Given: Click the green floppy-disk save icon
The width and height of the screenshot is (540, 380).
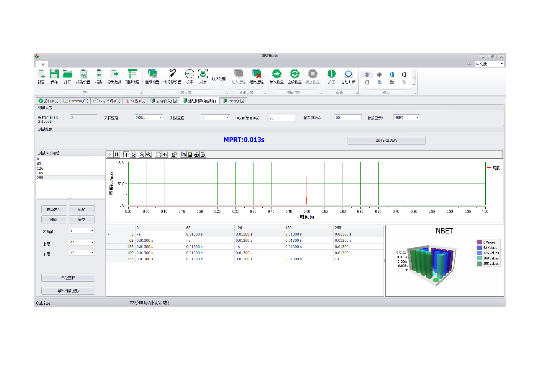Looking at the screenshot, I should click(x=54, y=74).
